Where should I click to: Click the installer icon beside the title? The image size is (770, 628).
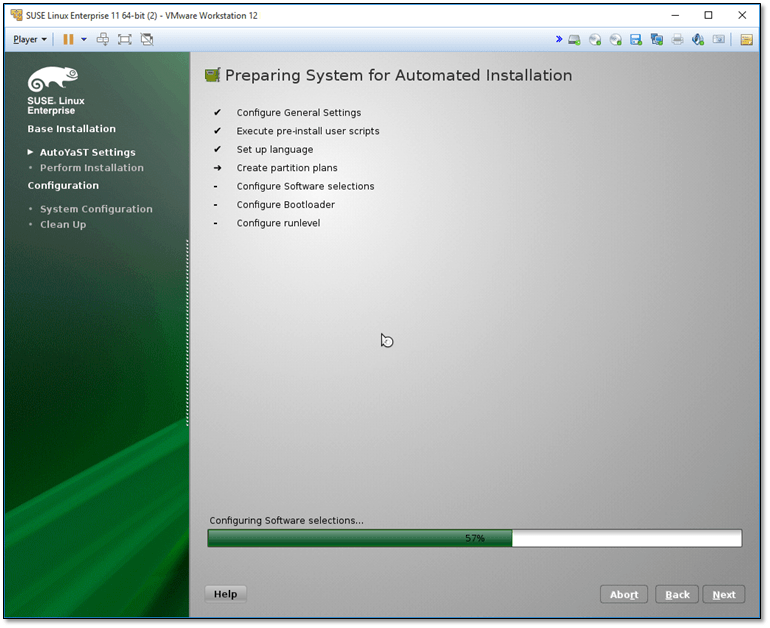tap(213, 75)
